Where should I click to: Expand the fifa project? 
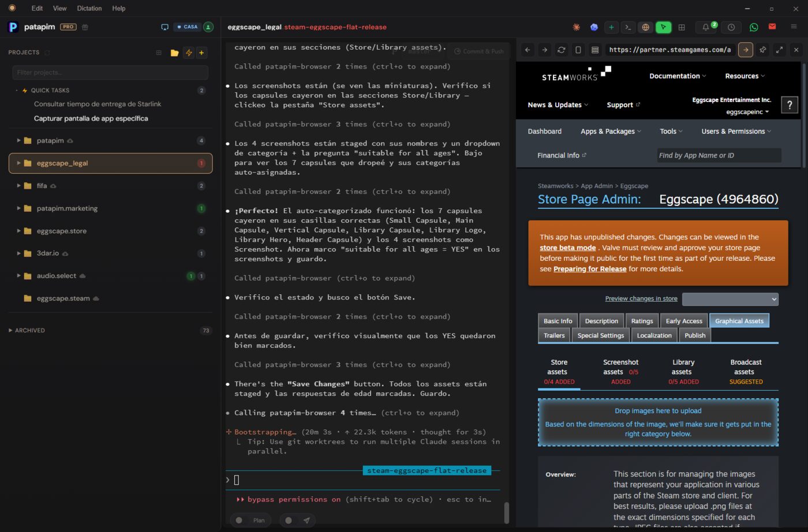pos(18,186)
